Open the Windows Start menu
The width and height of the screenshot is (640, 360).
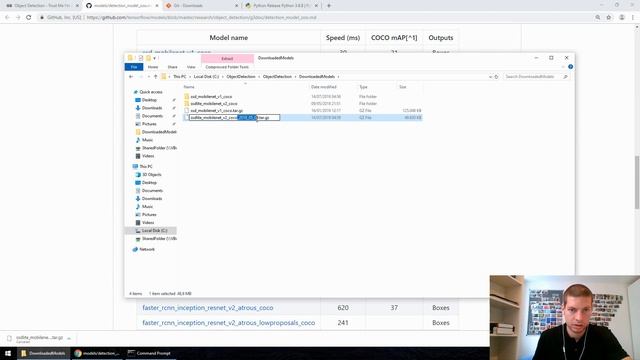click(8, 353)
